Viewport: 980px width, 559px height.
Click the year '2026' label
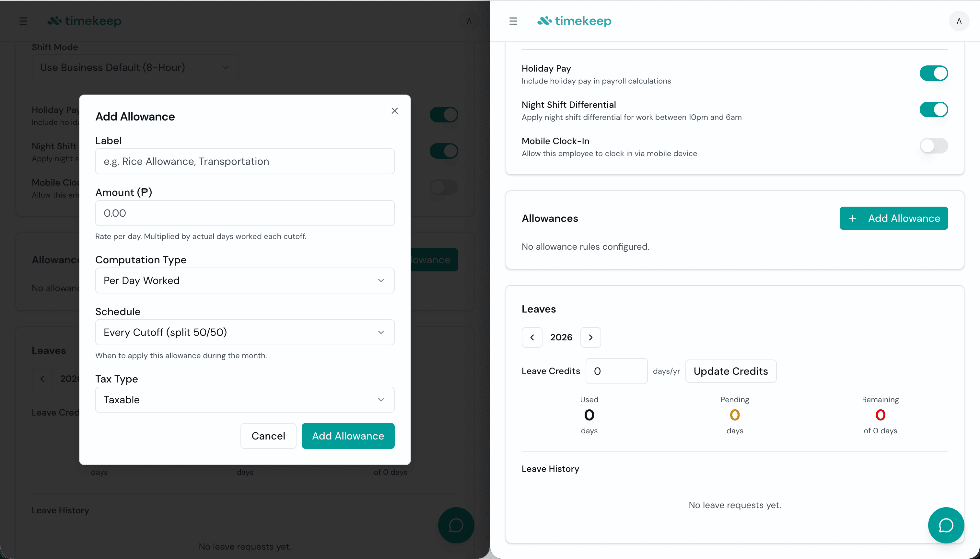pyautogui.click(x=561, y=337)
